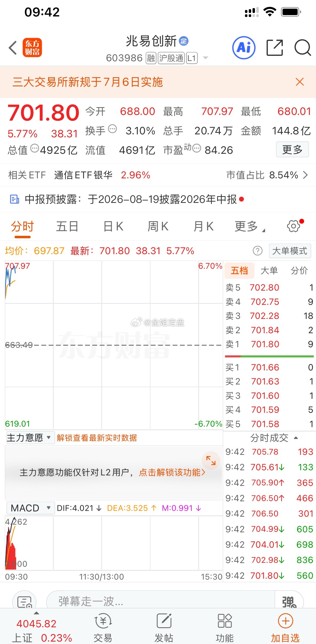Open 交易 in the bottom bar

(x=103, y=628)
